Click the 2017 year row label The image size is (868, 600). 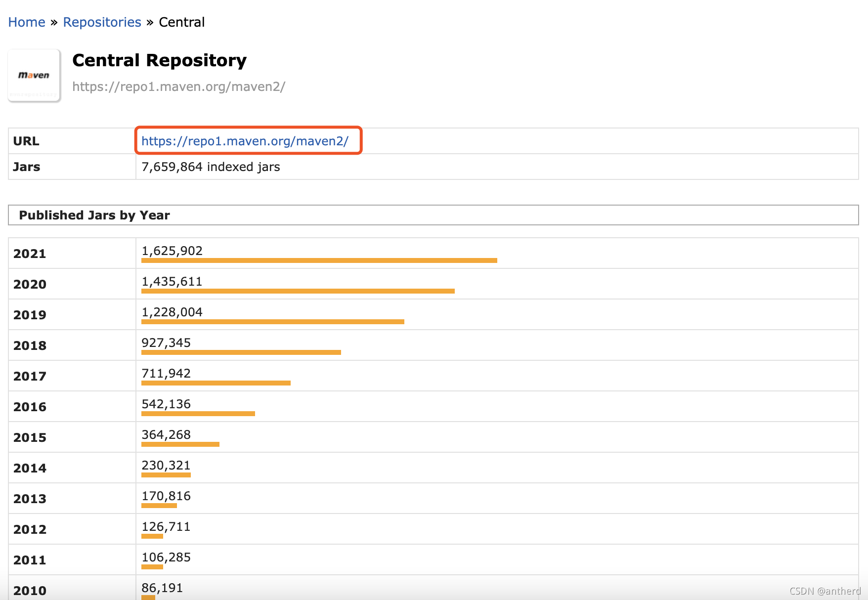click(x=30, y=376)
